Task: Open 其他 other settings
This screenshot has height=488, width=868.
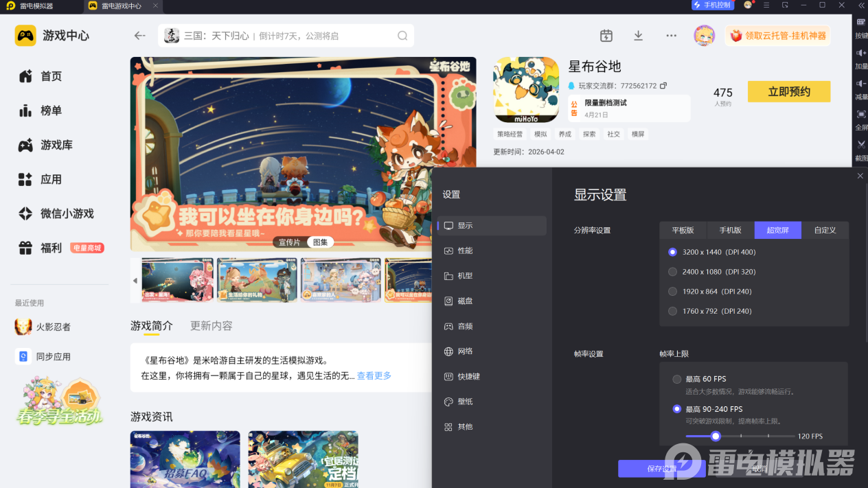Action: tap(492, 426)
